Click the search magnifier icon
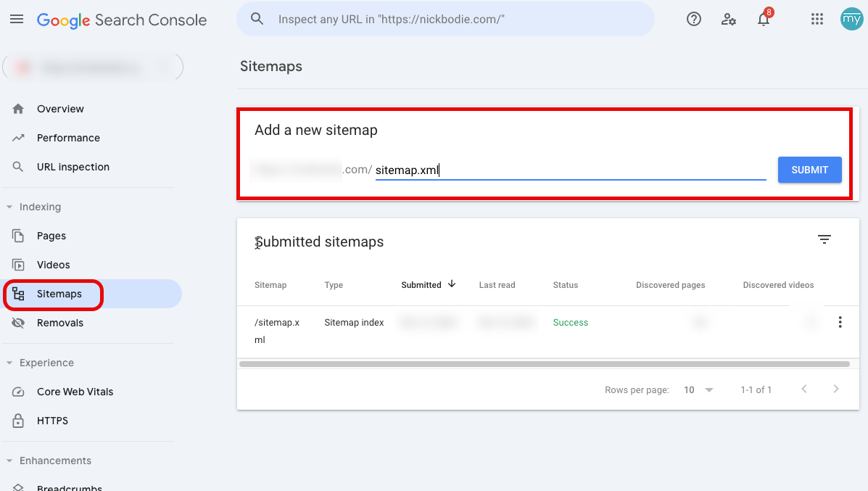The image size is (868, 491). (x=257, y=19)
